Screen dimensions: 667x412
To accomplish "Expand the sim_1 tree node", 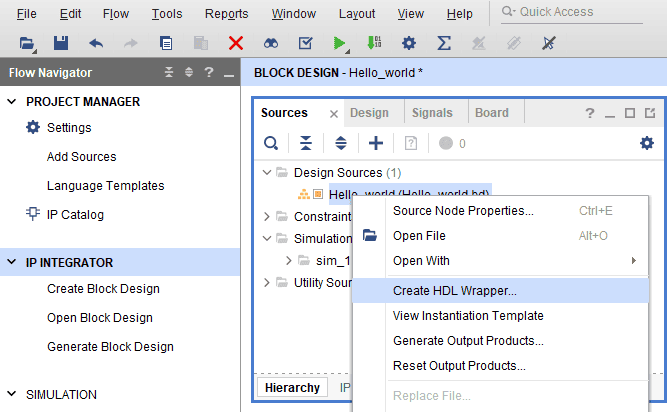I will click(x=289, y=261).
